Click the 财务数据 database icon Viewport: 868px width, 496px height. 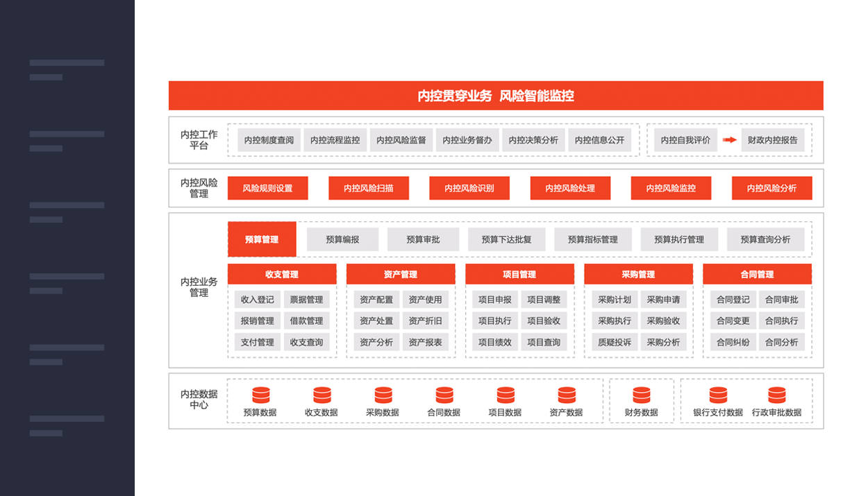pos(641,395)
